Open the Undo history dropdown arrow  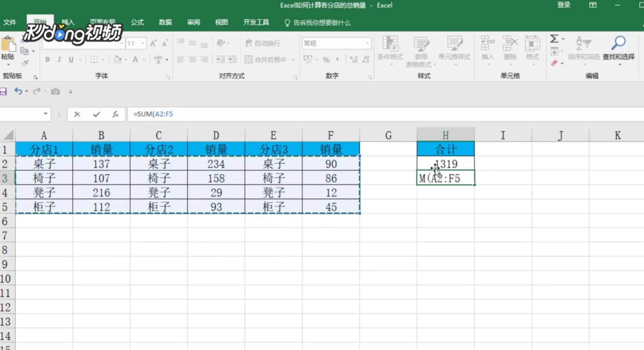[26, 92]
